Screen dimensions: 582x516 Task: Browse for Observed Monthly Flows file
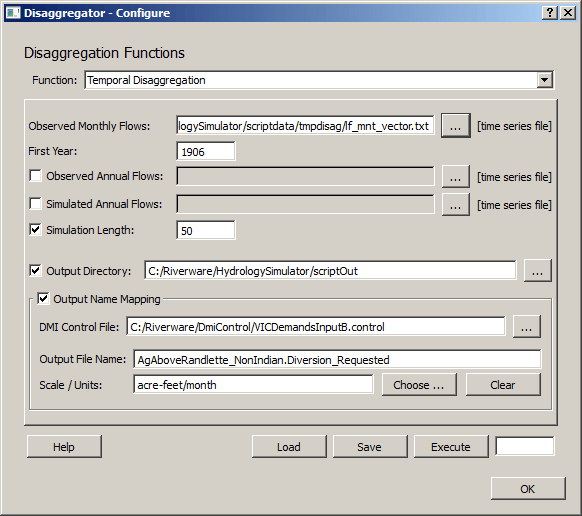(x=455, y=126)
